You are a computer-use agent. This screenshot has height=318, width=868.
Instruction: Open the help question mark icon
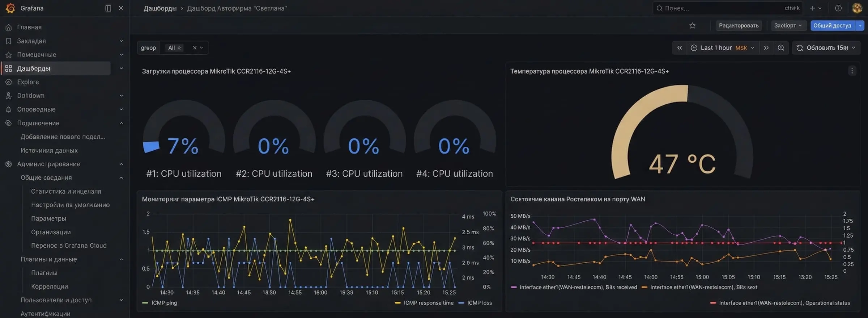coord(838,8)
